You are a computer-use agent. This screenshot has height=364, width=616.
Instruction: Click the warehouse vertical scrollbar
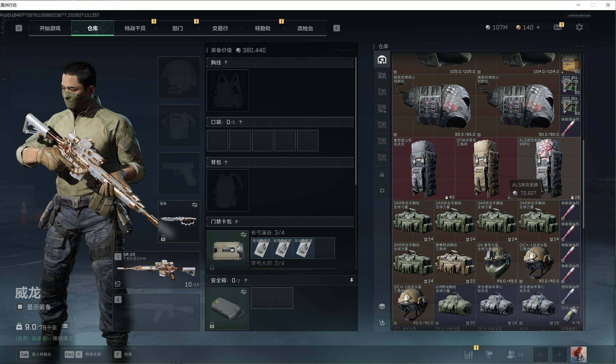[x=583, y=183]
